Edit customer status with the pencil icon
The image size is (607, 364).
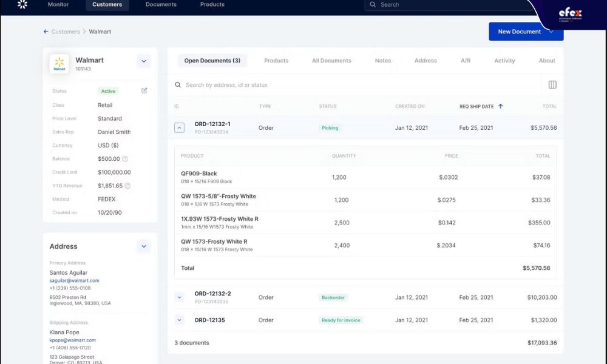tap(144, 90)
